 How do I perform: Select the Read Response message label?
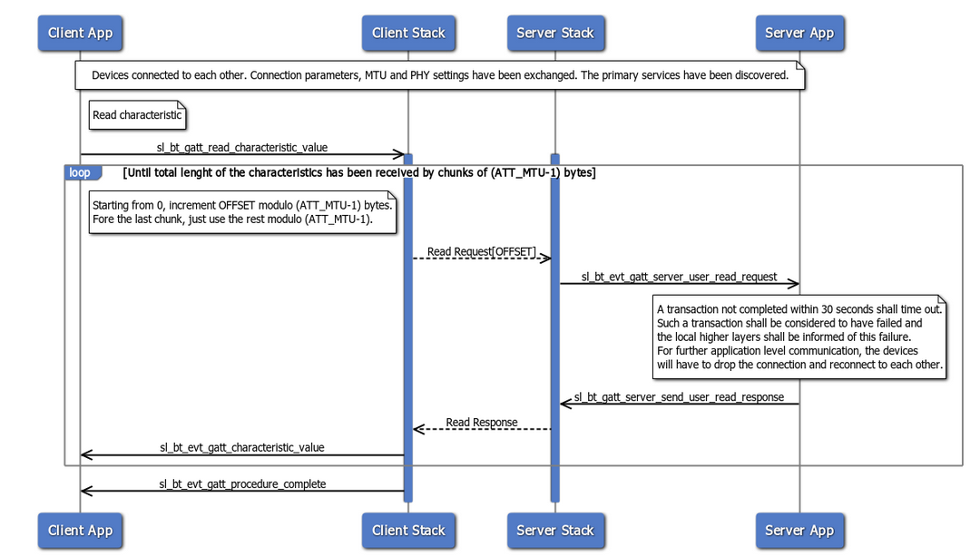(482, 423)
